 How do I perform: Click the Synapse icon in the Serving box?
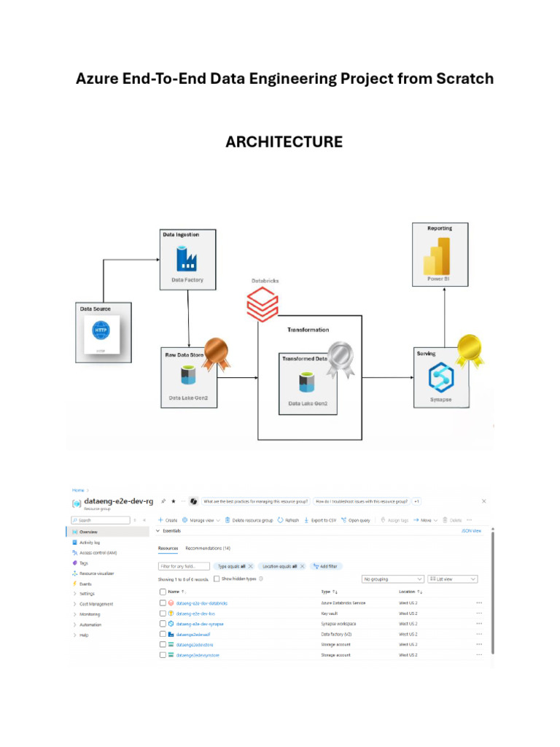coord(441,377)
